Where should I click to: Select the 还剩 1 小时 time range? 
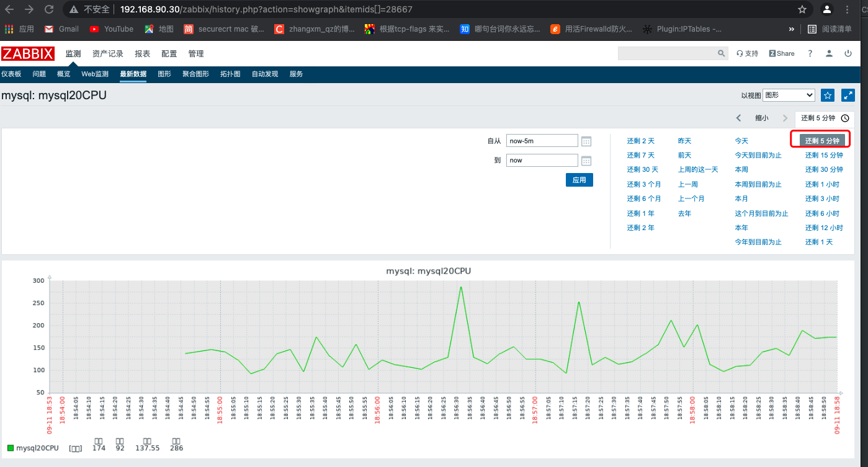(x=822, y=184)
